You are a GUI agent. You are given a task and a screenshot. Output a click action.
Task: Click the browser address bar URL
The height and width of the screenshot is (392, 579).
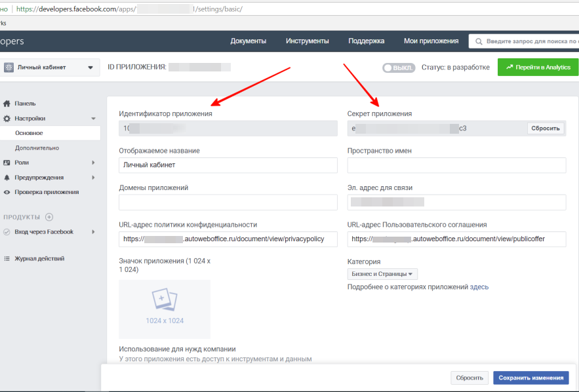click(129, 9)
